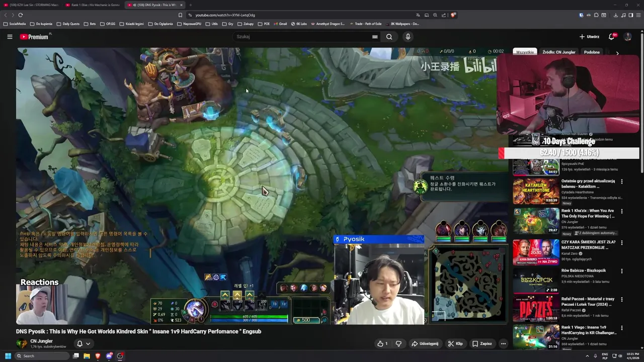
Task: Close the DNS Pyosik browser tab
Action: coord(181,5)
